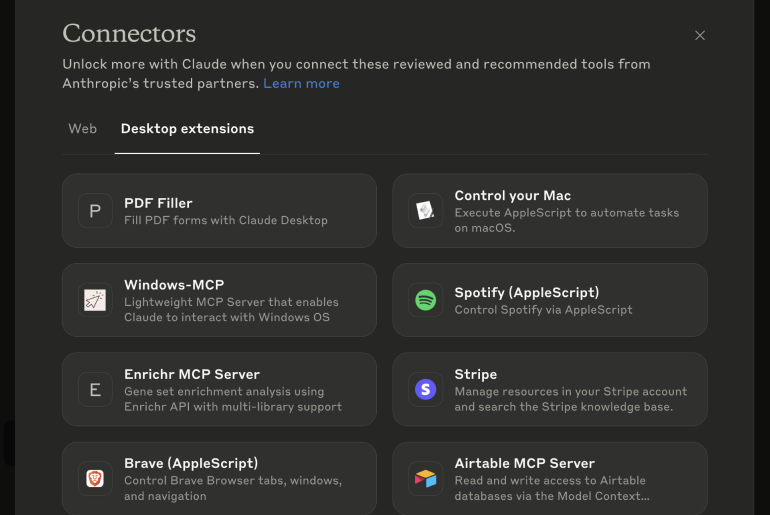This screenshot has height=515, width=770.
Task: Switch to the Web tab
Action: pos(82,129)
